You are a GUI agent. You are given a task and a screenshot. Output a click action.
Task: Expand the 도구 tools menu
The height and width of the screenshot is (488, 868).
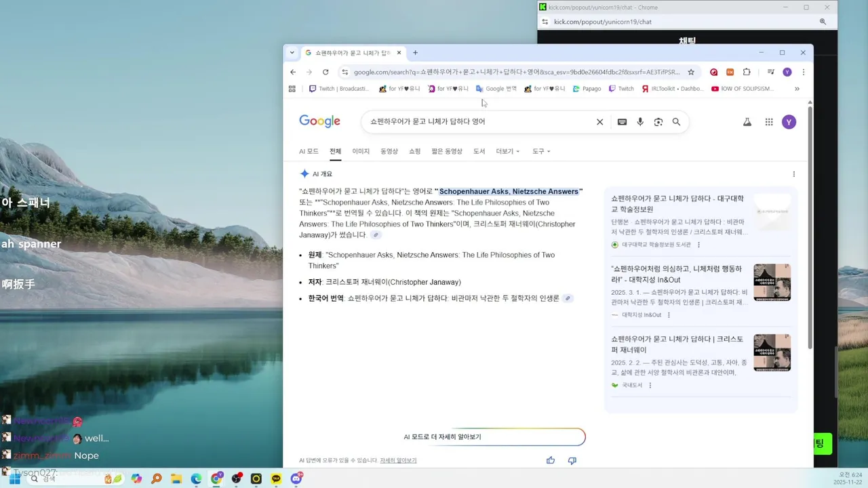pos(541,151)
